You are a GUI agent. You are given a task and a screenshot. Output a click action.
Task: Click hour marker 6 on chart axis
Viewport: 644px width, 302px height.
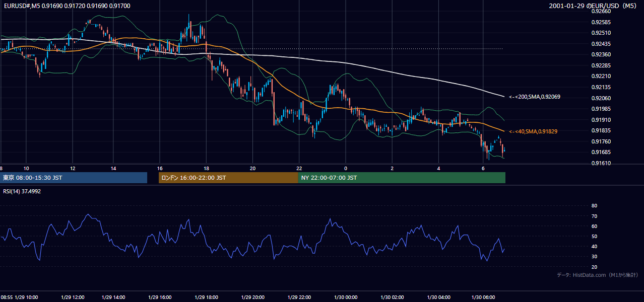(483, 168)
